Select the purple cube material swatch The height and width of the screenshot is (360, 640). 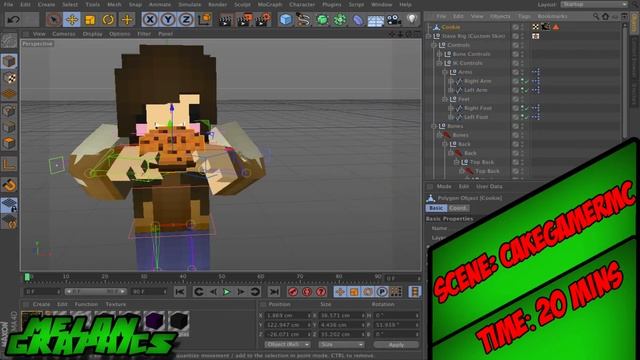point(155,321)
